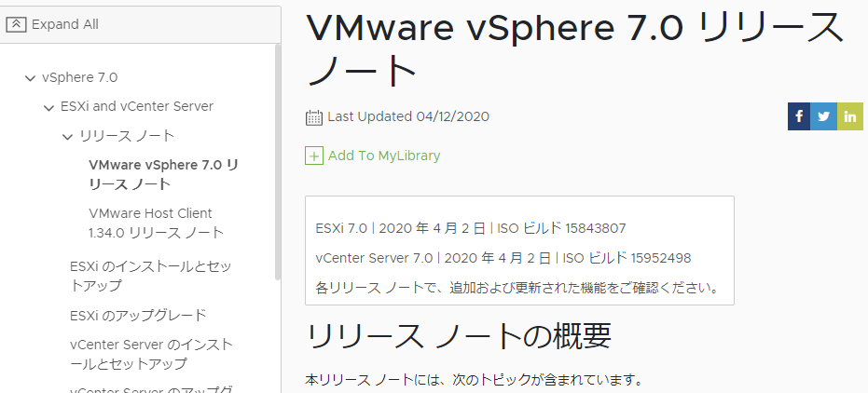Image resolution: width=868 pixels, height=393 pixels.
Task: Click the calendar icon beside Last Updated
Action: click(x=314, y=117)
